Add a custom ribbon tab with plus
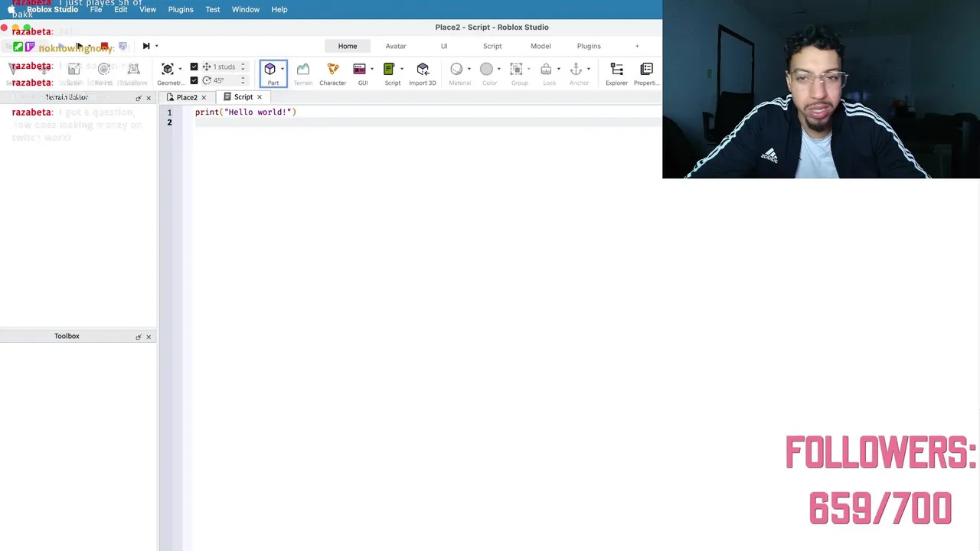The height and width of the screenshot is (551, 980). coord(637,46)
